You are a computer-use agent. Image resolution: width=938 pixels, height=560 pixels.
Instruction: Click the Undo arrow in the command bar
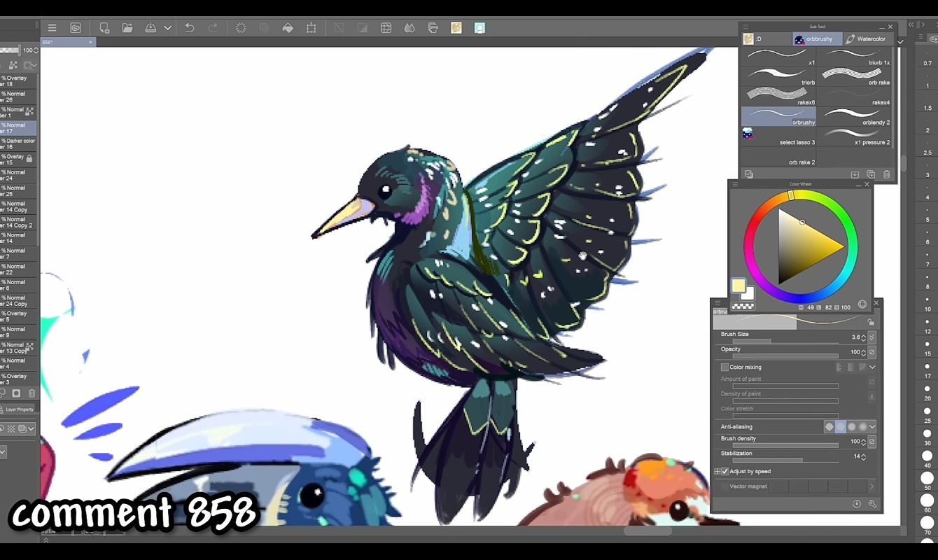190,28
